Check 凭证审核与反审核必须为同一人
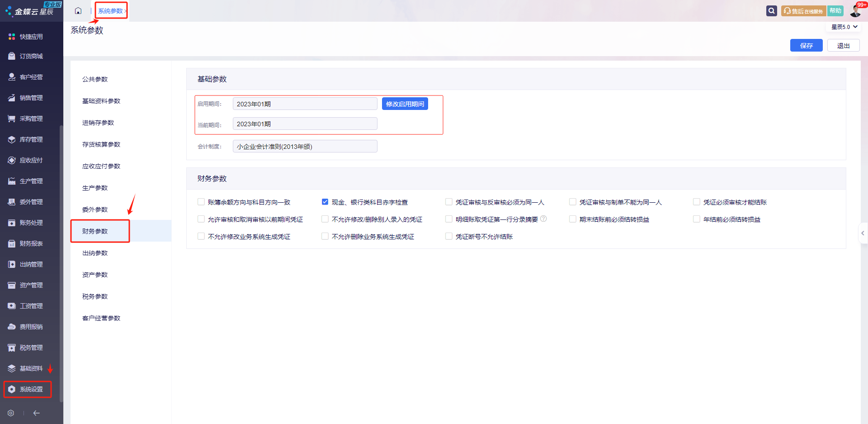The width and height of the screenshot is (868, 424). [x=449, y=202]
